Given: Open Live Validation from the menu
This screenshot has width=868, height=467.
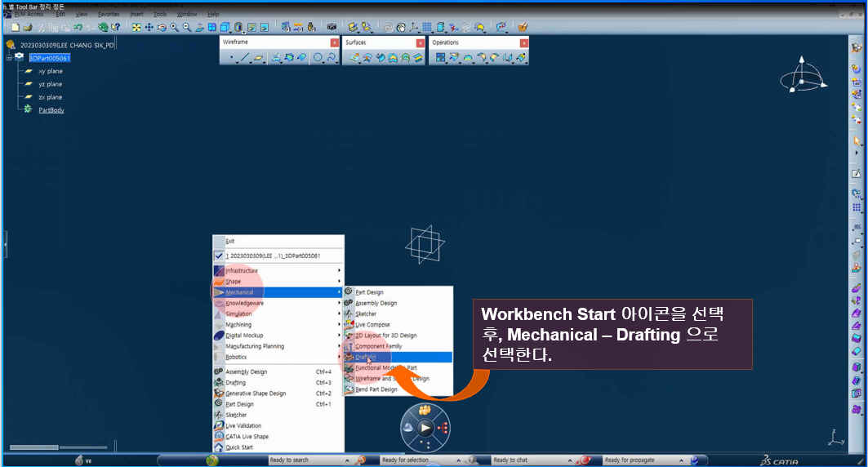Looking at the screenshot, I should (x=278, y=426).
